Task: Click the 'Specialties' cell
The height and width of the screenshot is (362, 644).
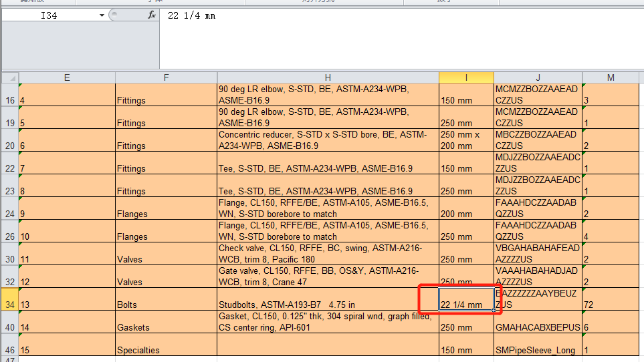Action: (x=167, y=345)
